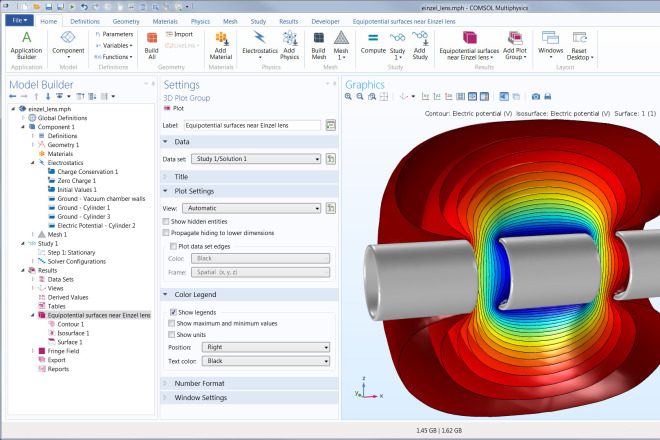Select the Fringe Field tree node
660x440 pixels.
(63, 351)
